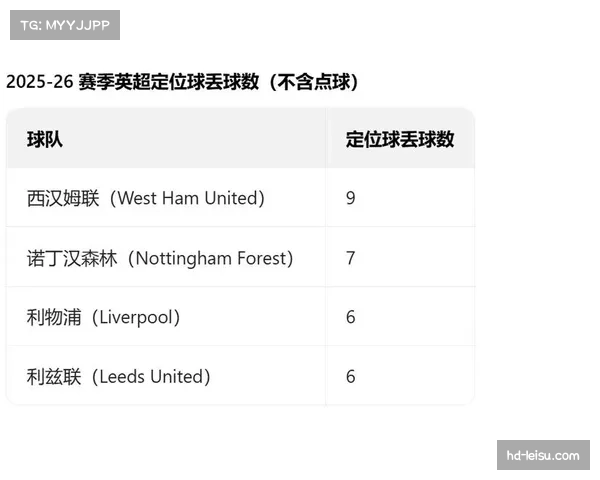Select West Ham's value 9
This screenshot has width=600, height=480.
[351, 198]
